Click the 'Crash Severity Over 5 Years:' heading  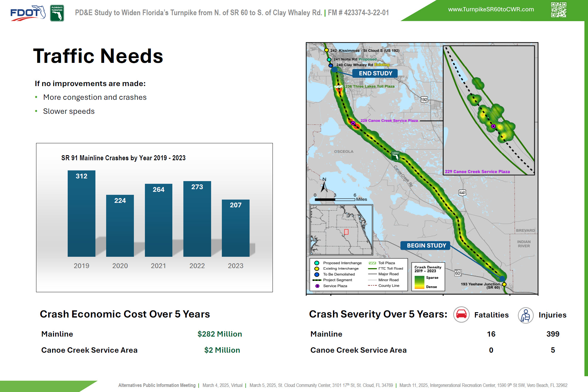(x=378, y=314)
